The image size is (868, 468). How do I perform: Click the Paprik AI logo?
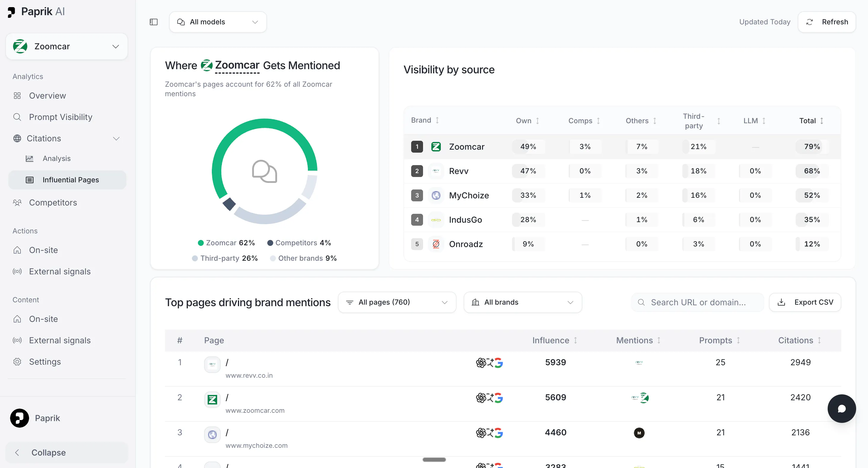pyautogui.click(x=36, y=12)
